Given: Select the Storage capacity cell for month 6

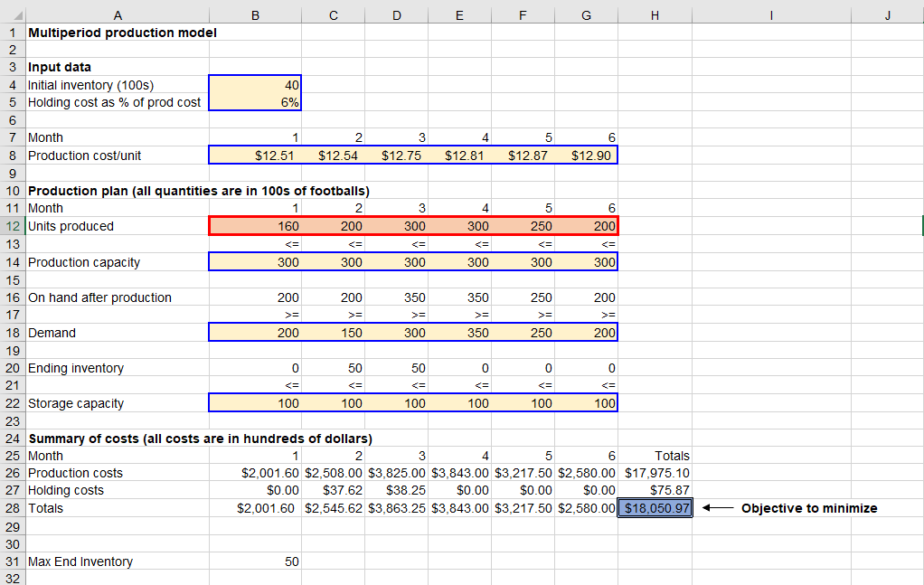Looking at the screenshot, I should point(586,403).
